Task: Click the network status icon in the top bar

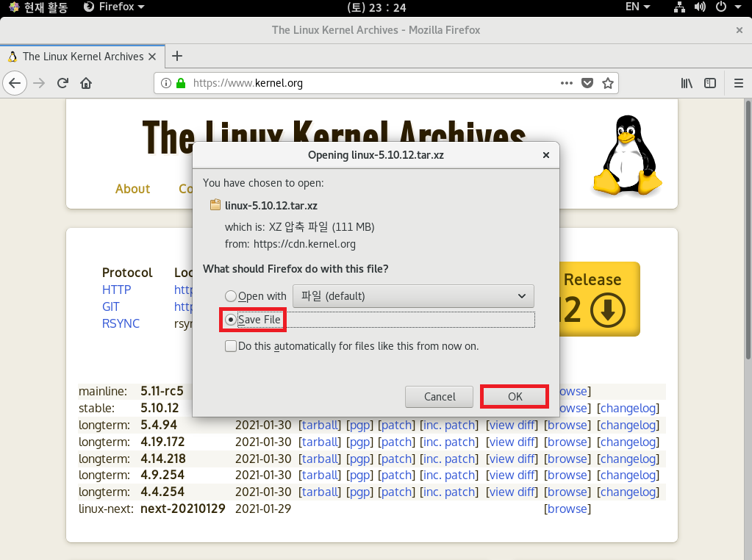Action: (x=679, y=7)
